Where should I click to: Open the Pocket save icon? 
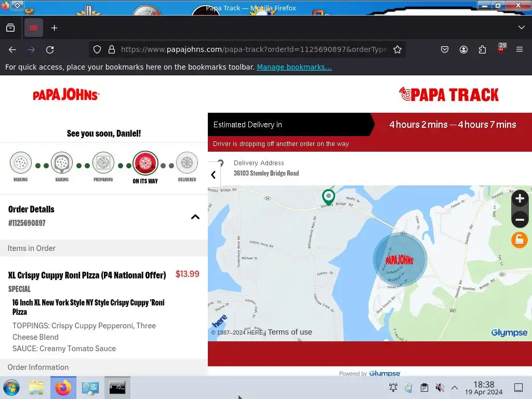(x=445, y=49)
